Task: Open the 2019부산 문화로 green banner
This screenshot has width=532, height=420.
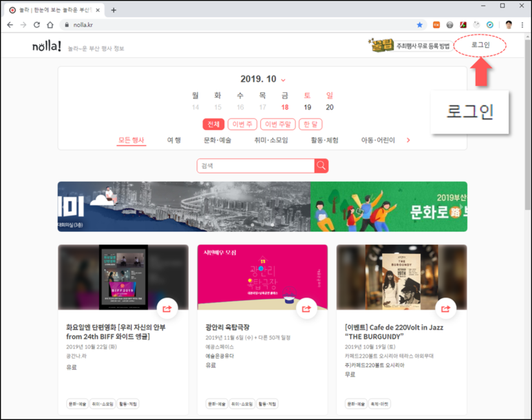Action: click(x=389, y=207)
